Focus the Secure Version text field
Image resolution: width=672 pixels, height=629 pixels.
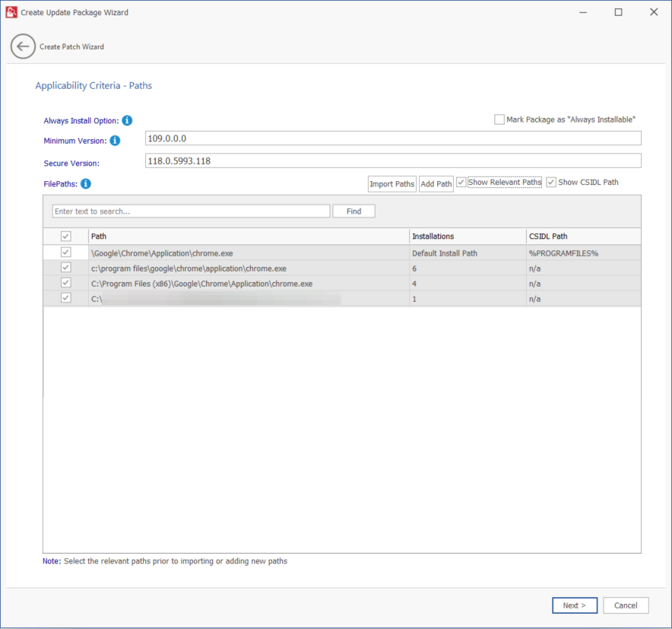[x=392, y=161]
